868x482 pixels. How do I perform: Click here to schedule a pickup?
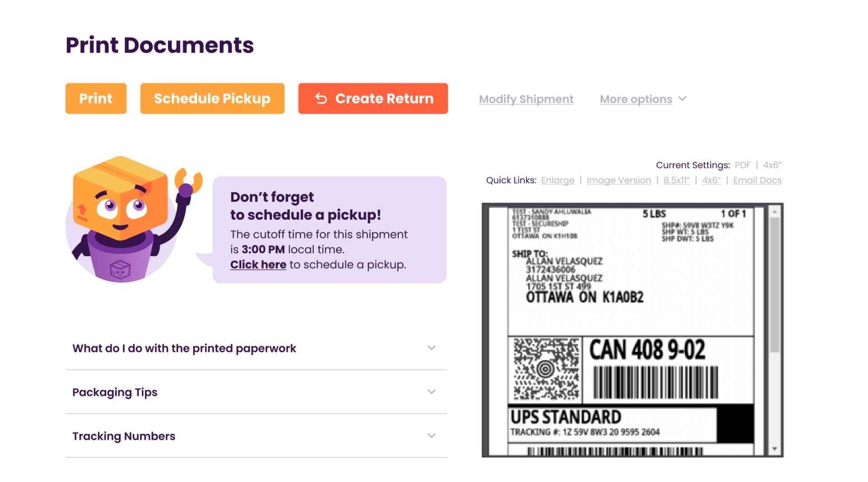[258, 264]
